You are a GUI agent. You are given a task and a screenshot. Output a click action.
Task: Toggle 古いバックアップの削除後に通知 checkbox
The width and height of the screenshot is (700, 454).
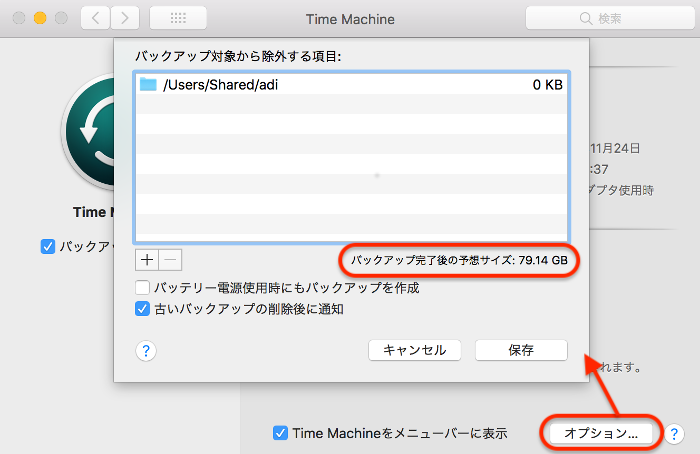[x=142, y=308]
